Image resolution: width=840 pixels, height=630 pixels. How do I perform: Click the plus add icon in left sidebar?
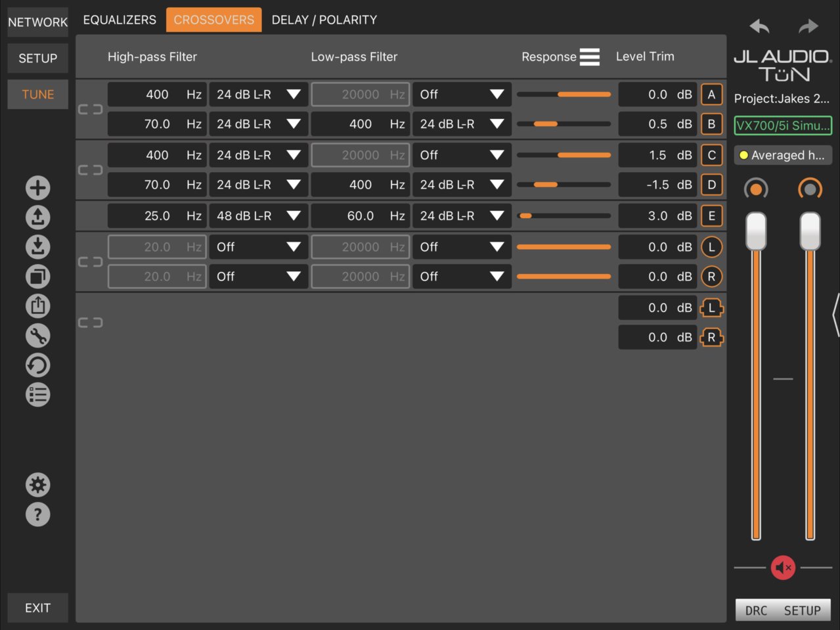click(37, 188)
